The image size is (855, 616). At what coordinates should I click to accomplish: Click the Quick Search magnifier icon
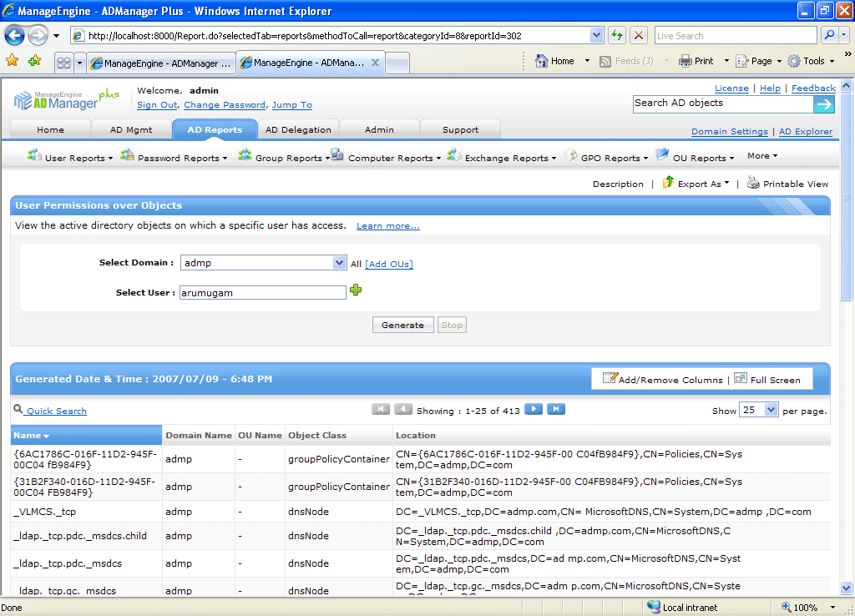(x=18, y=409)
